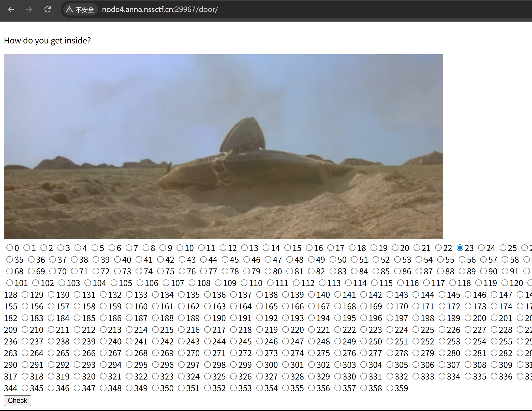The width and height of the screenshot is (532, 411).
Task: Click the URL address bar text
Action: (x=160, y=10)
